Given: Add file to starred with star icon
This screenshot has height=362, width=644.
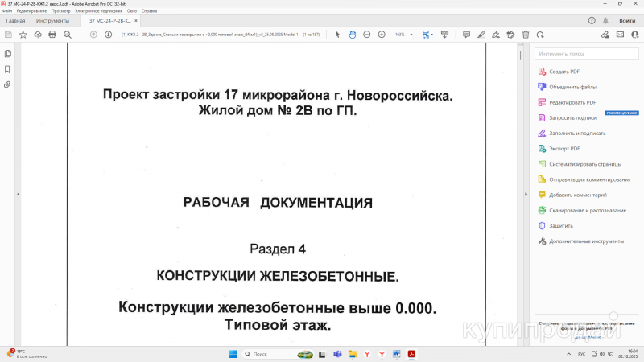Looking at the screenshot, I should pos(23,35).
